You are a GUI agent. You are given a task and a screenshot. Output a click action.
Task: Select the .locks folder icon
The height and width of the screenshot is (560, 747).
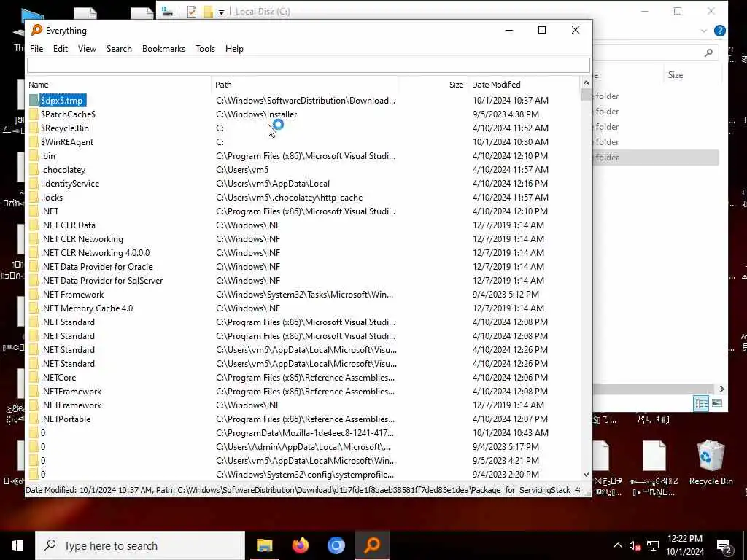click(34, 197)
